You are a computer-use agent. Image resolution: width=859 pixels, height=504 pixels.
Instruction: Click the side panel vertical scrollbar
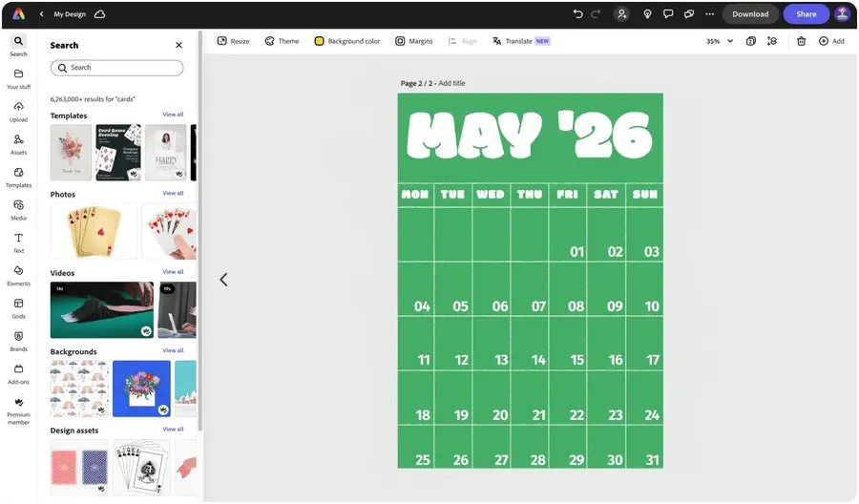coord(200,233)
